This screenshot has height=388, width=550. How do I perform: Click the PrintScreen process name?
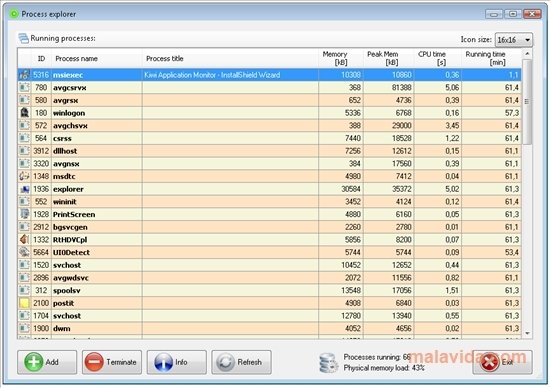click(74, 214)
